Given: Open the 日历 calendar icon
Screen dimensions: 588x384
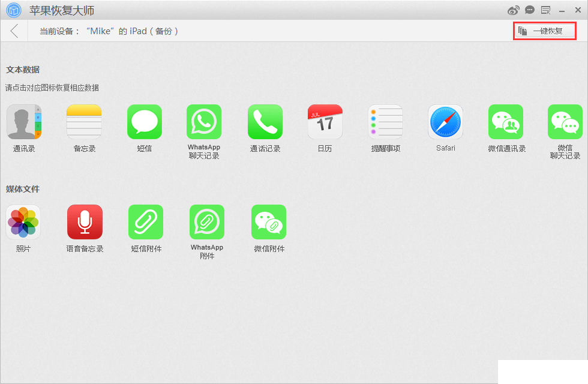Looking at the screenshot, I should [325, 122].
